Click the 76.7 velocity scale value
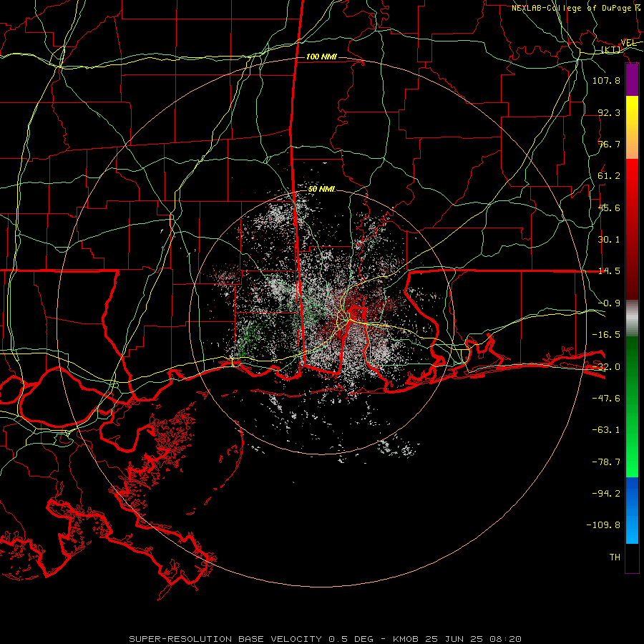This screenshot has height=644, width=644. pos(609,144)
